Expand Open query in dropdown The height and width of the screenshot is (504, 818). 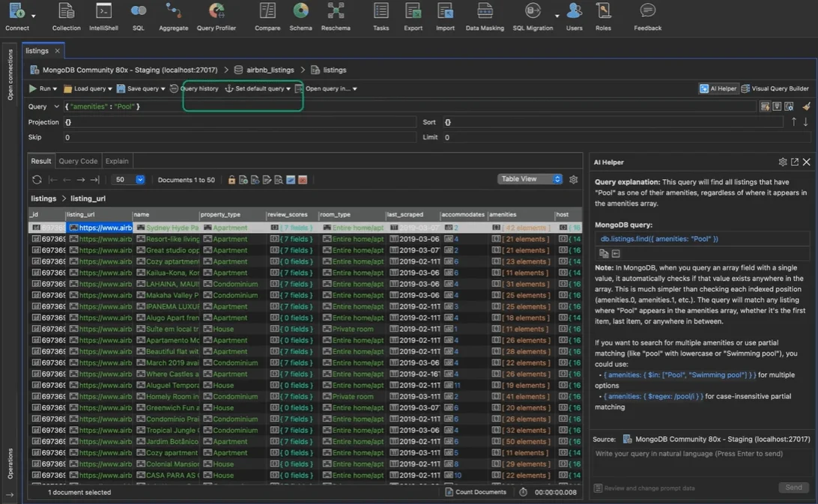[355, 88]
